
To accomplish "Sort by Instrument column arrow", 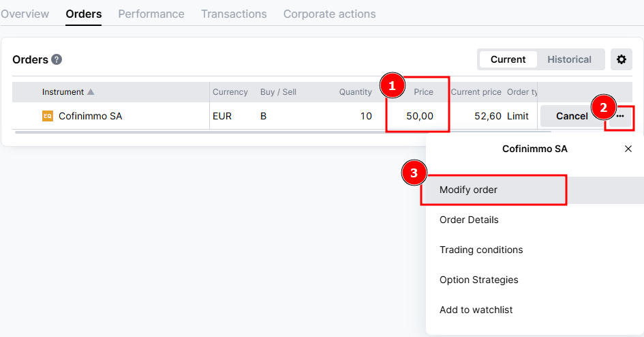I will tap(91, 92).
